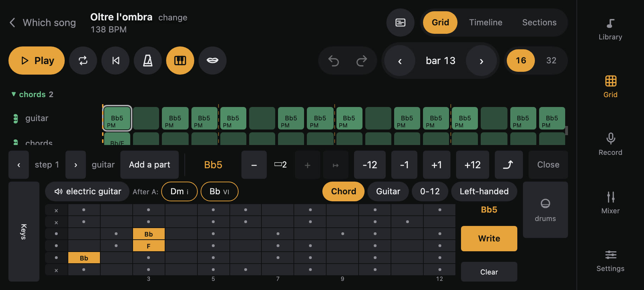644x290 pixels.
Task: Open the Library sidebar panel
Action: (611, 30)
